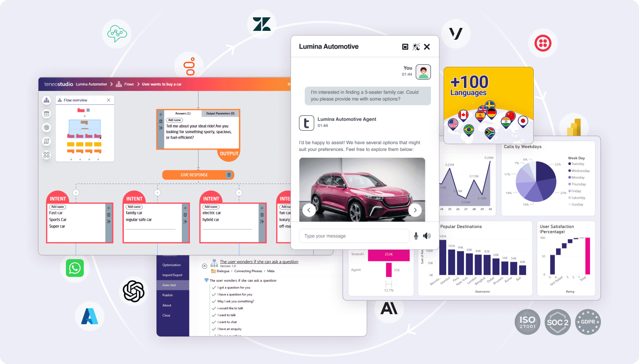
Task: Click the sparkle icon on the family car intent
Action: click(x=185, y=222)
